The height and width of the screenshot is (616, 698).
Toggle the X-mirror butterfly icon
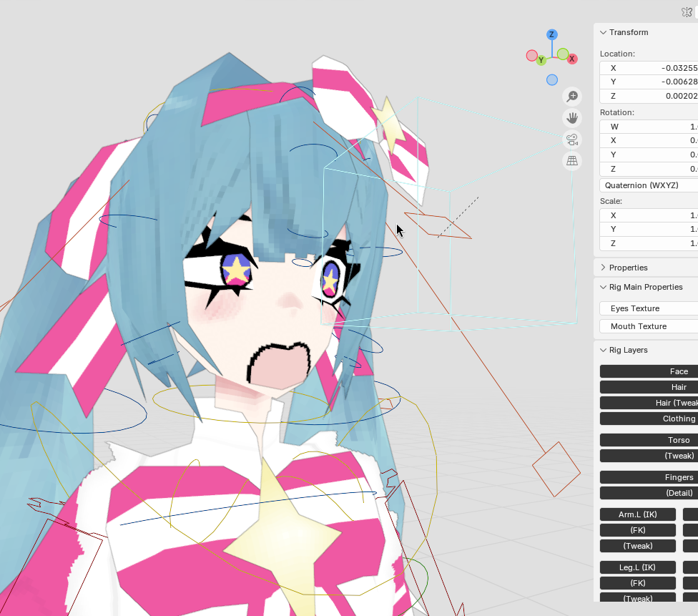tap(687, 12)
